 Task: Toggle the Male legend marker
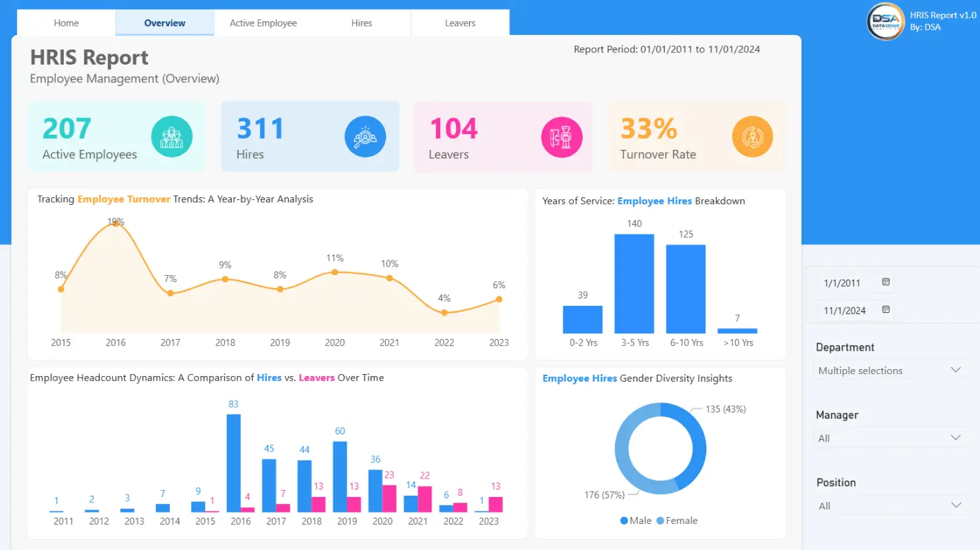pos(624,521)
